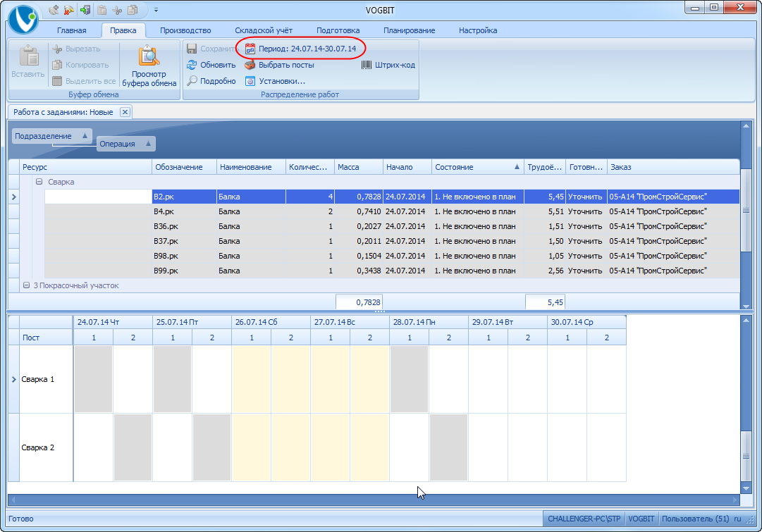Image resolution: width=762 pixels, height=532 pixels.
Task: Switch to the Планирование ribbon tab
Action: click(x=409, y=30)
